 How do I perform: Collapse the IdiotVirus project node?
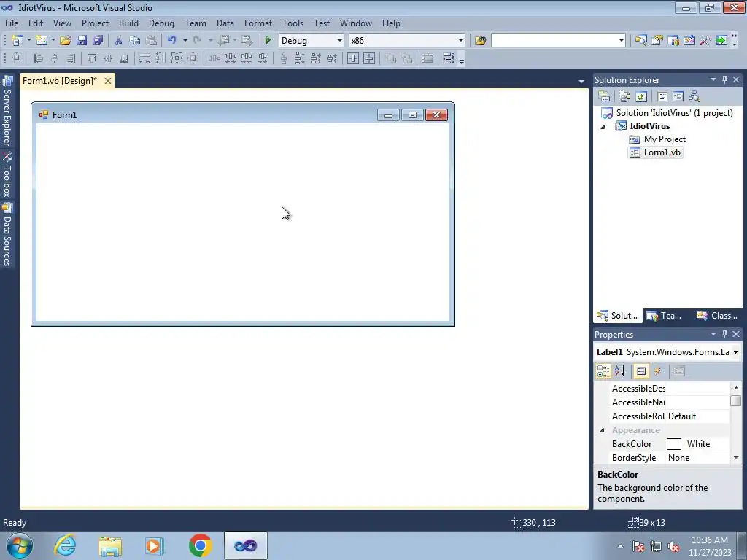[x=603, y=127]
